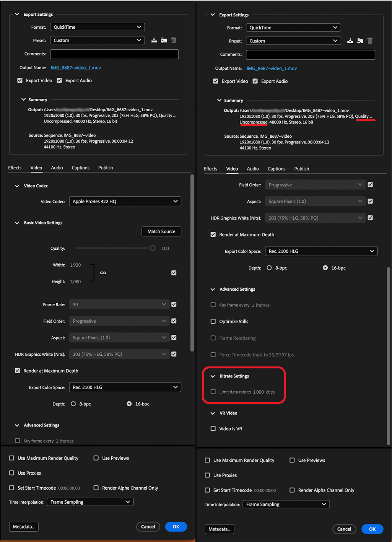Switch to the Audio tab in the left dialog
Screen dimensions: 392x542
pos(57,168)
